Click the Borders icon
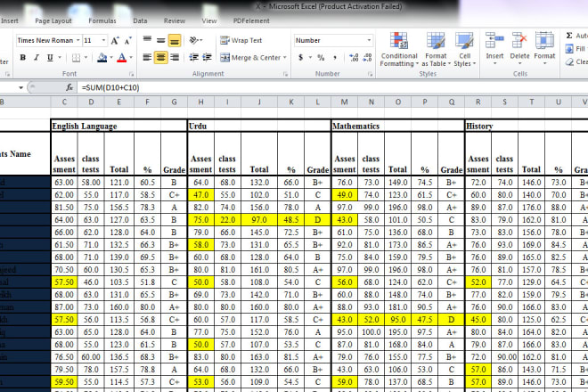Image resolution: width=588 pixels, height=392 pixels. pos(76,57)
